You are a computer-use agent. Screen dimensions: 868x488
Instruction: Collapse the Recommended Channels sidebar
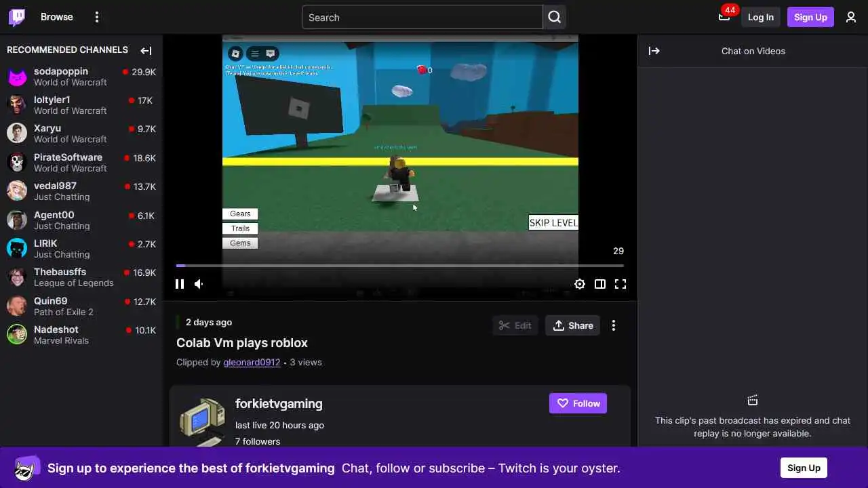tap(146, 50)
